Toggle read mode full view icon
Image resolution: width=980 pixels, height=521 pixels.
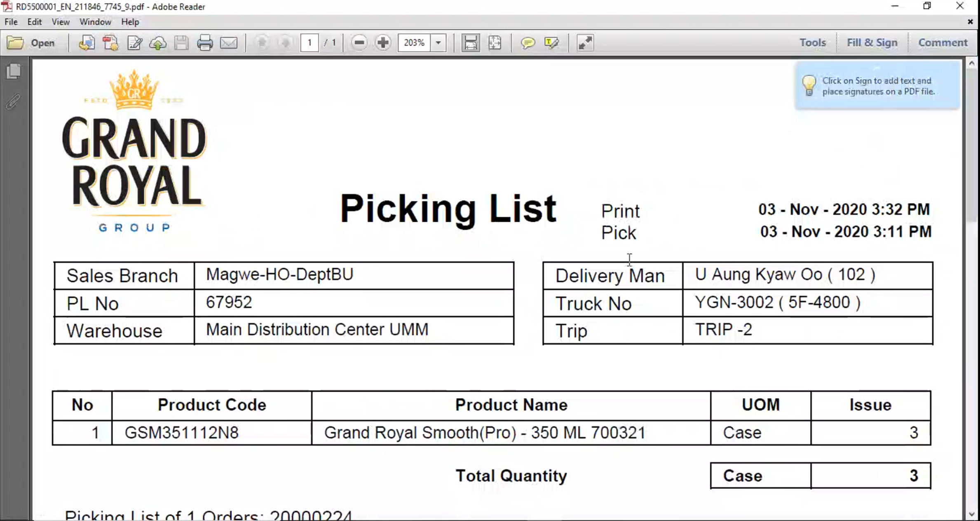585,43
